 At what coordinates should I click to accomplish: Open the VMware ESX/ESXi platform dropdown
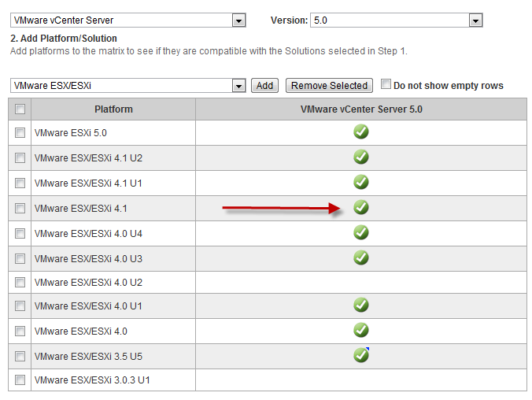pyautogui.click(x=128, y=86)
